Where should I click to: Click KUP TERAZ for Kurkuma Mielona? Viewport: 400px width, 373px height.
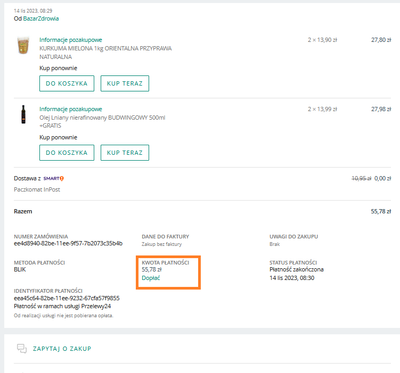click(125, 83)
